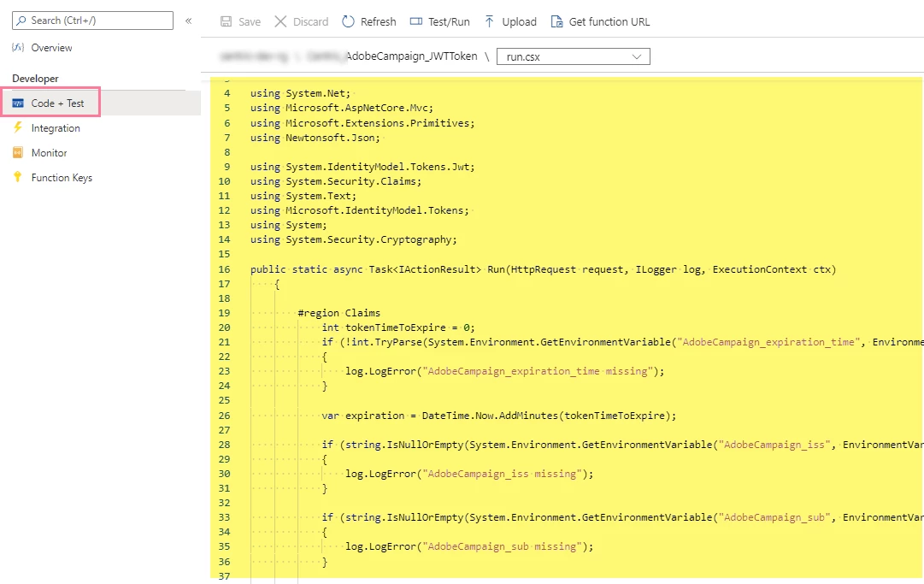Click the Discard X icon

280,22
